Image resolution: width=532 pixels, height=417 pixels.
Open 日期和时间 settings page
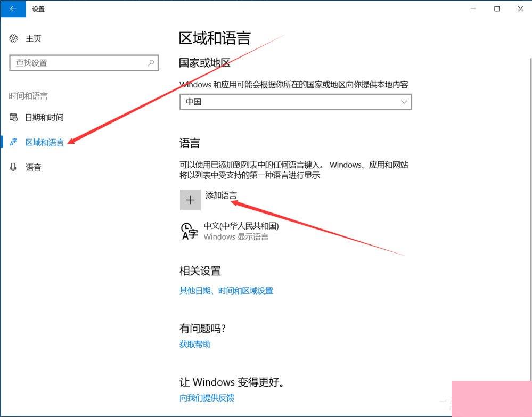(44, 117)
